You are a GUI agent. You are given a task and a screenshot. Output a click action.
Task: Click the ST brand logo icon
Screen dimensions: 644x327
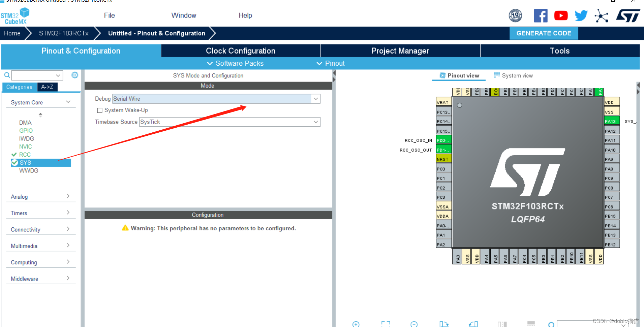[x=628, y=15]
